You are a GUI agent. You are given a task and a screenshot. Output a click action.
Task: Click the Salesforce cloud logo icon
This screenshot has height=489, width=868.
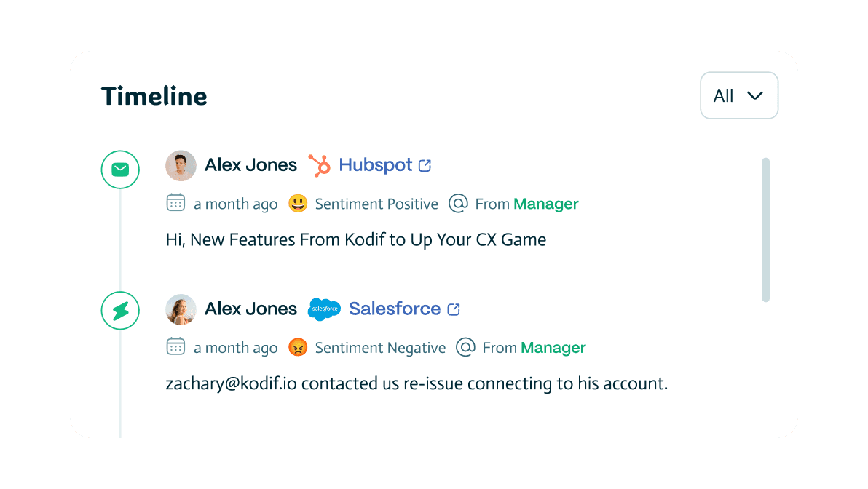pyautogui.click(x=324, y=309)
